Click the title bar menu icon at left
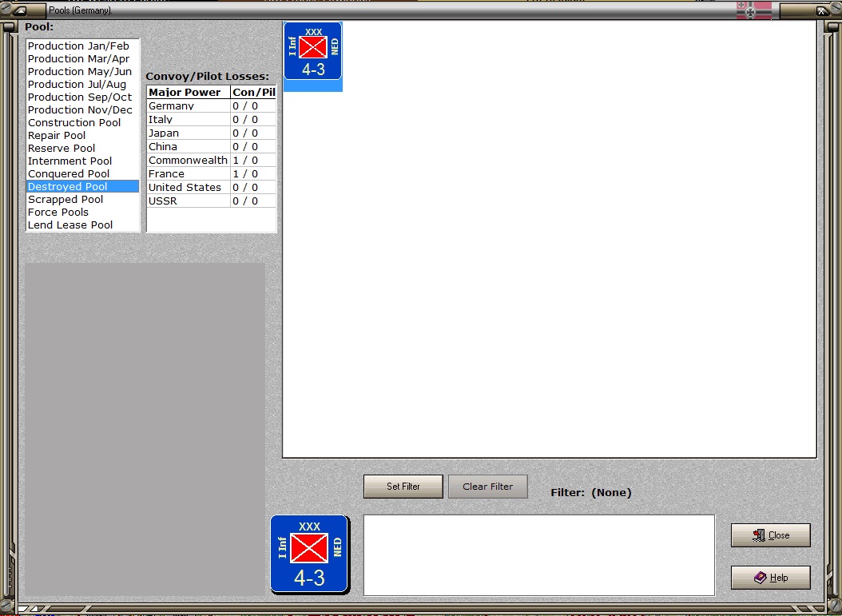Screen dimensions: 842x616 coord(21,10)
